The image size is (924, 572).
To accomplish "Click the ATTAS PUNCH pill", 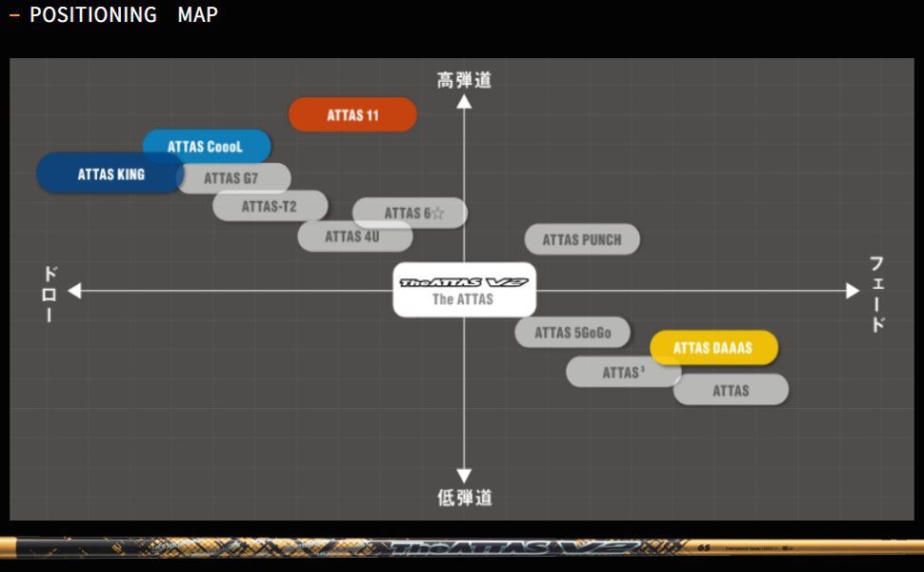I will click(582, 239).
